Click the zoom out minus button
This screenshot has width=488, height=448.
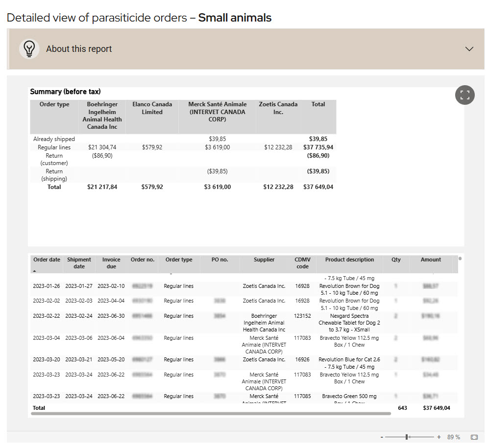[382, 437]
